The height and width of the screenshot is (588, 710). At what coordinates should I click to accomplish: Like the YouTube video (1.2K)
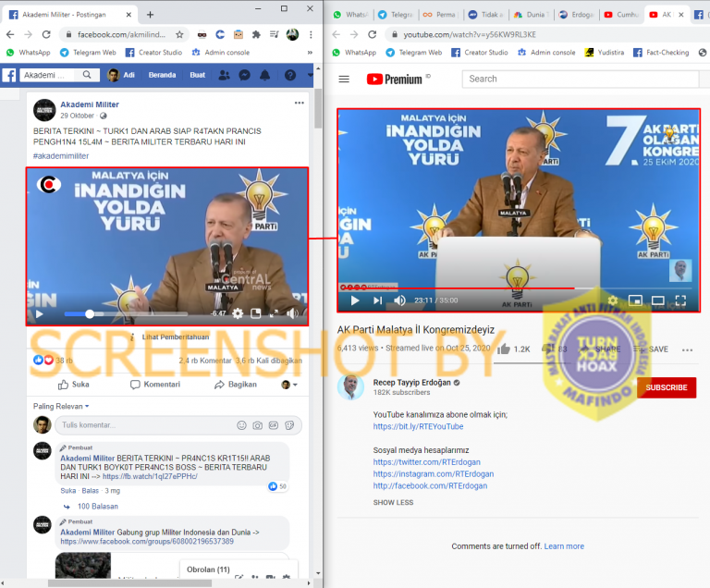[513, 349]
